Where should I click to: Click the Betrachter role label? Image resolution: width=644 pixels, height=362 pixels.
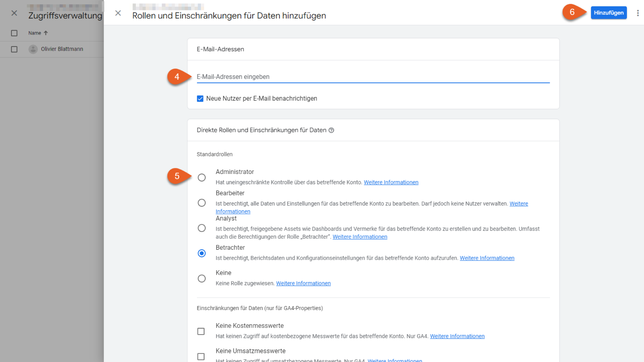pos(230,247)
